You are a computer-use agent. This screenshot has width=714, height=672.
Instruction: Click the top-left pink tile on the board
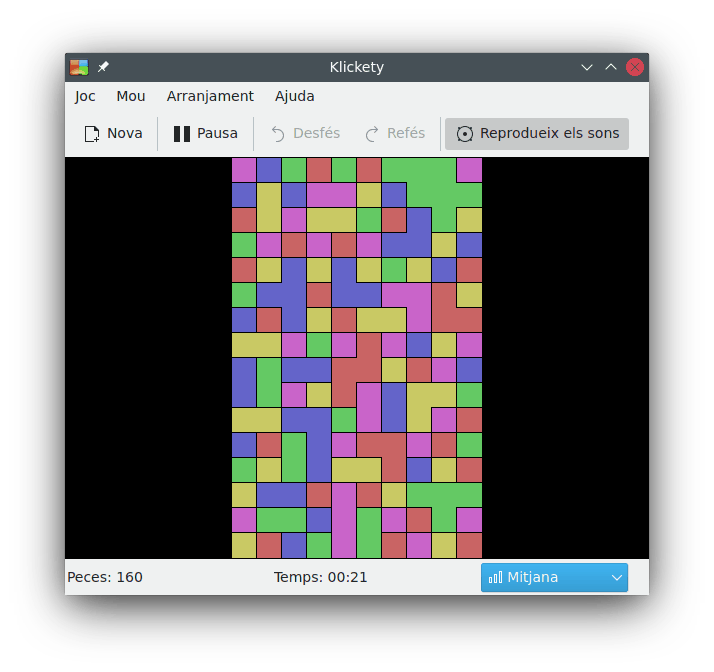(244, 170)
